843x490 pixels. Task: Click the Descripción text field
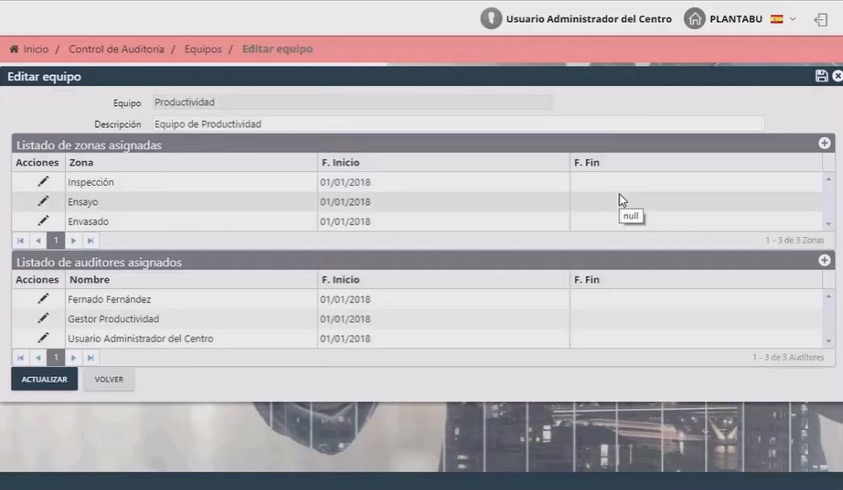coord(457,124)
